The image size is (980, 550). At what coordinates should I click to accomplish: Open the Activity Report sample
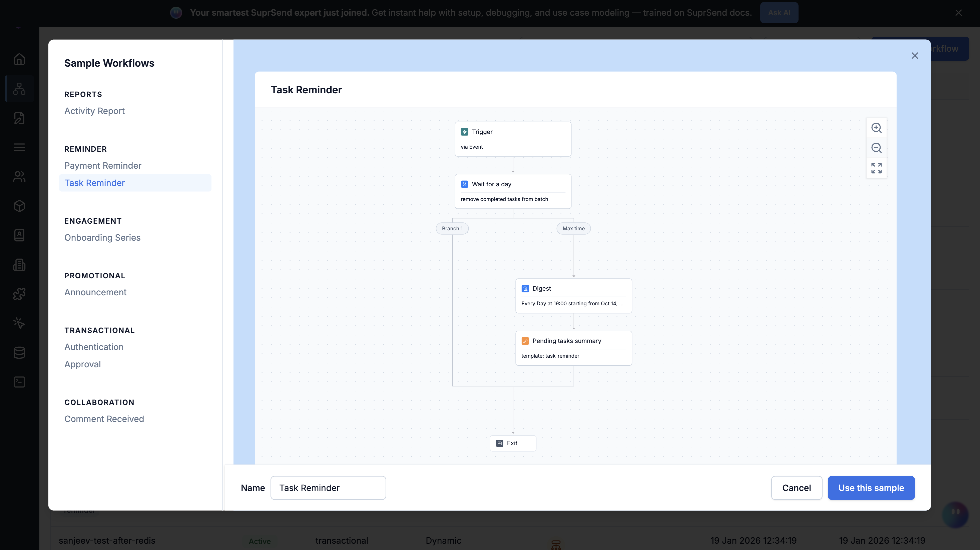[x=94, y=111]
